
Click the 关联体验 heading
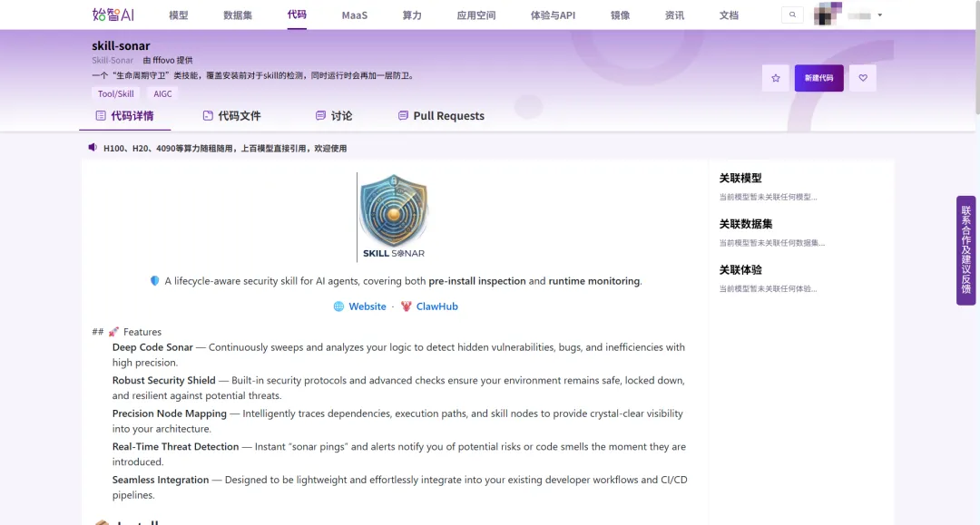click(740, 269)
